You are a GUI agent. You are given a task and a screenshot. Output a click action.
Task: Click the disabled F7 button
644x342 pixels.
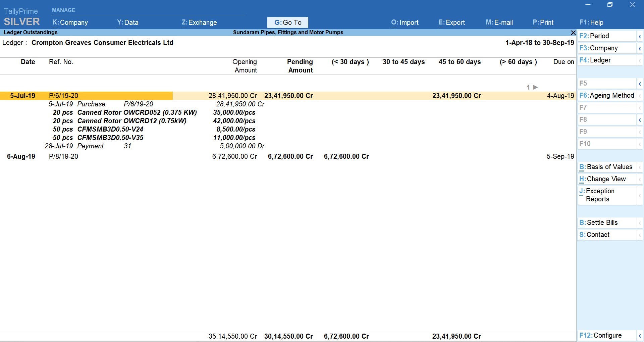(x=607, y=107)
